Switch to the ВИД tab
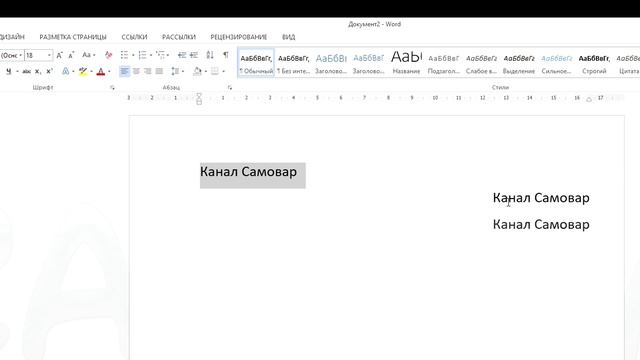The image size is (640, 360). click(x=289, y=37)
